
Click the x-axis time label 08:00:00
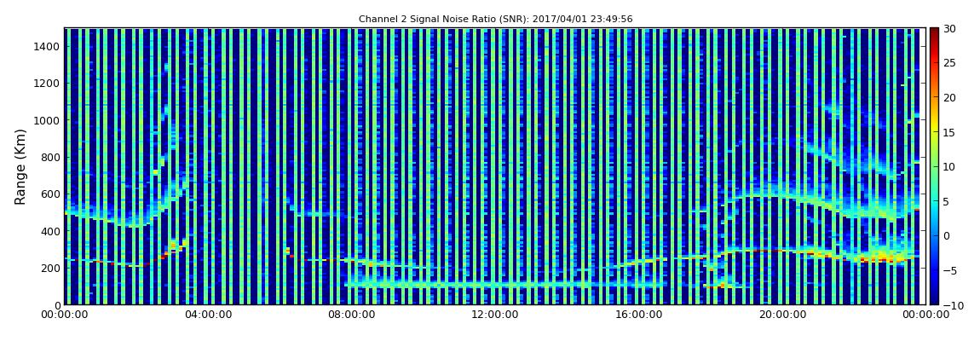pos(351,315)
